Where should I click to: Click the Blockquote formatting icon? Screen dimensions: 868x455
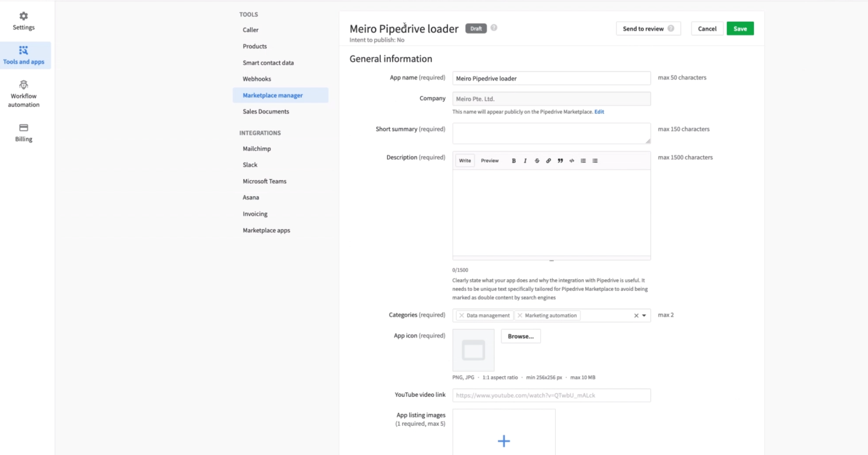(560, 160)
